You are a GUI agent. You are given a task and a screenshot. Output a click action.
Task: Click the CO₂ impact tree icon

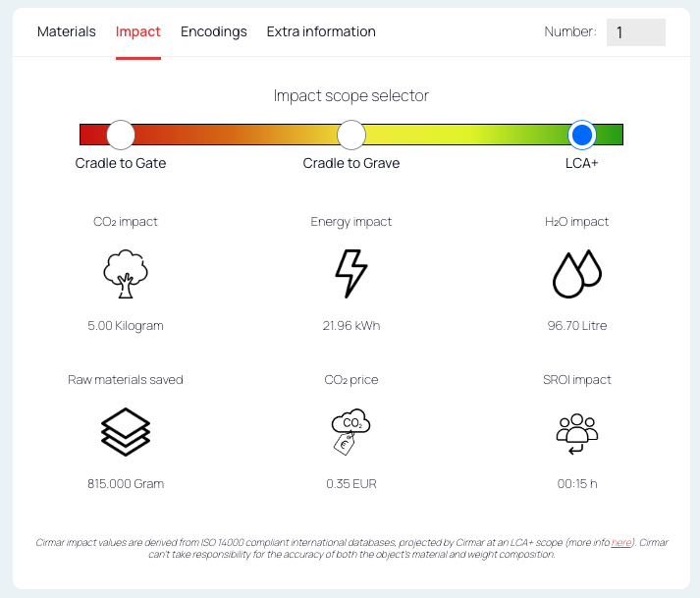pos(126,274)
